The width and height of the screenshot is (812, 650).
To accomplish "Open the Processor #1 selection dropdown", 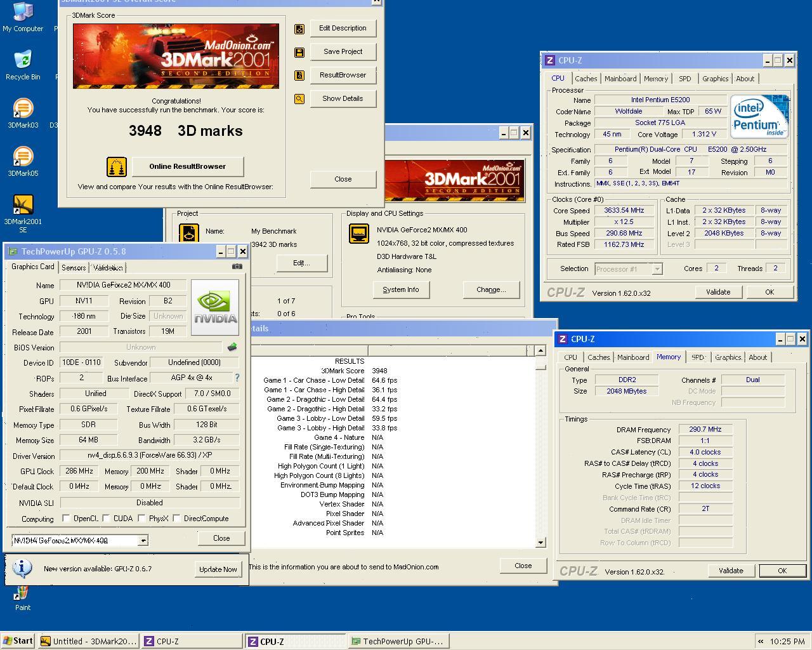I will point(657,269).
